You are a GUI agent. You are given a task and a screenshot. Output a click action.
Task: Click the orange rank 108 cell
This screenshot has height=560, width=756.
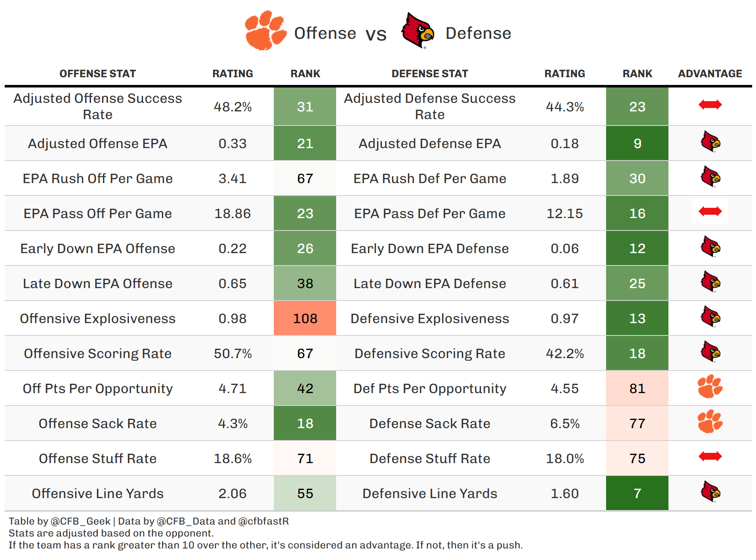click(305, 318)
